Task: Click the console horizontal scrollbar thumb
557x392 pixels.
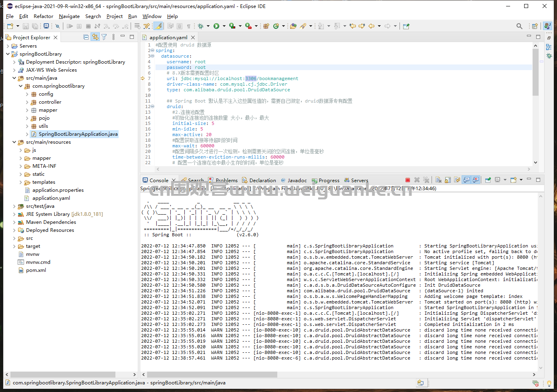Action: point(212,374)
